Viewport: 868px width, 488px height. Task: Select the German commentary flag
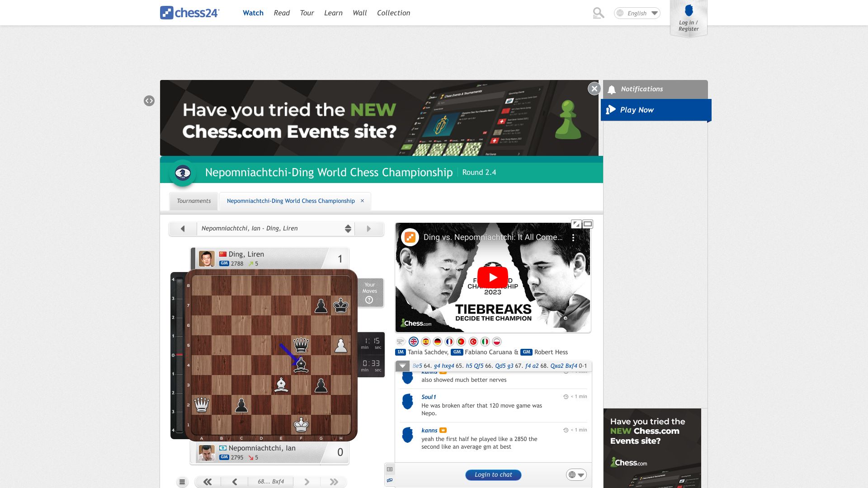(x=437, y=342)
